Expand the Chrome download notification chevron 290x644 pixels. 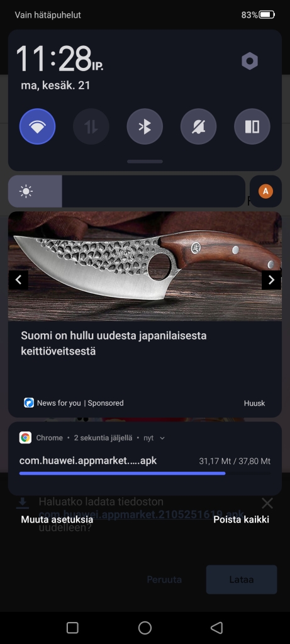[162, 438]
